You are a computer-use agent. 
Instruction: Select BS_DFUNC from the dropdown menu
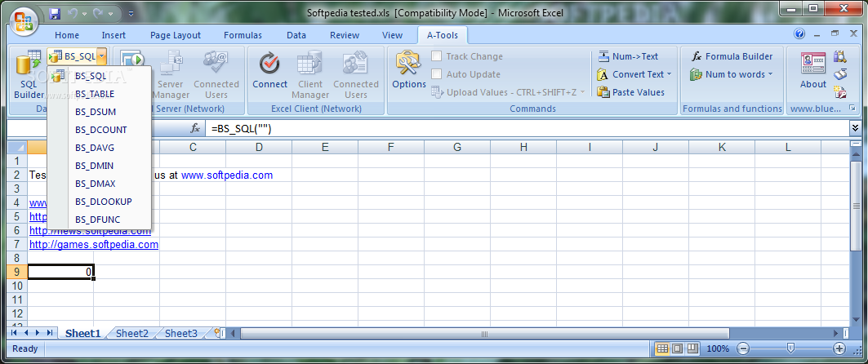coord(99,220)
